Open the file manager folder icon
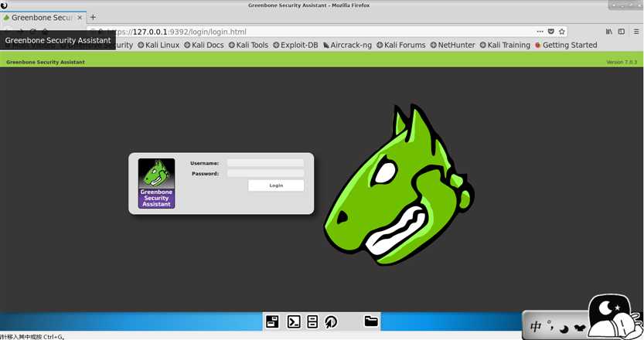This screenshot has height=340, width=644. point(371,321)
